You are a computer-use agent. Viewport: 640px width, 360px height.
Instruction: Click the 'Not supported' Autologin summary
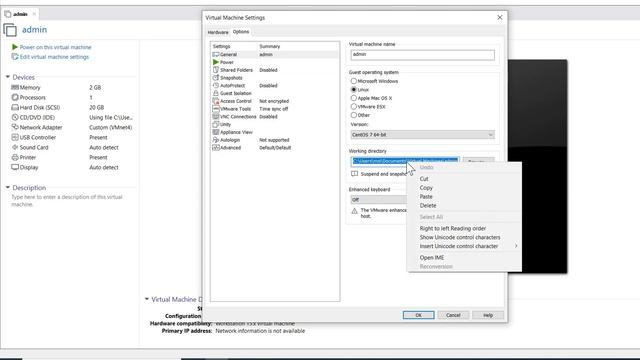tap(274, 140)
